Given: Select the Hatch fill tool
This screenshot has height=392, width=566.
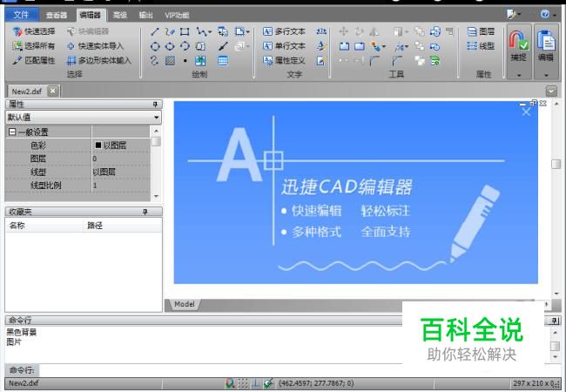Looking at the screenshot, I should (170, 61).
